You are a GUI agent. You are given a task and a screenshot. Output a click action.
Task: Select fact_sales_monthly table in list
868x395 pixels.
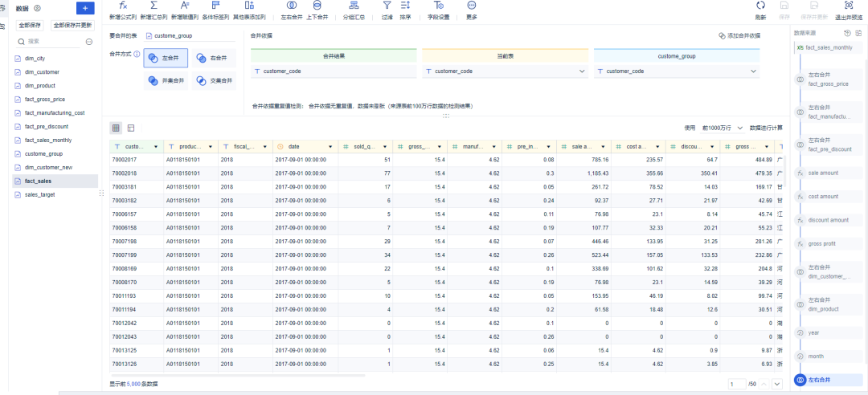55,140
